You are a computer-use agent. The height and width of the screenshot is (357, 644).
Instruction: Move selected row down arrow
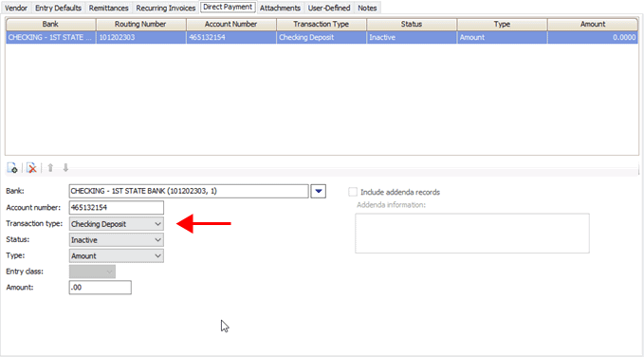[x=65, y=168]
